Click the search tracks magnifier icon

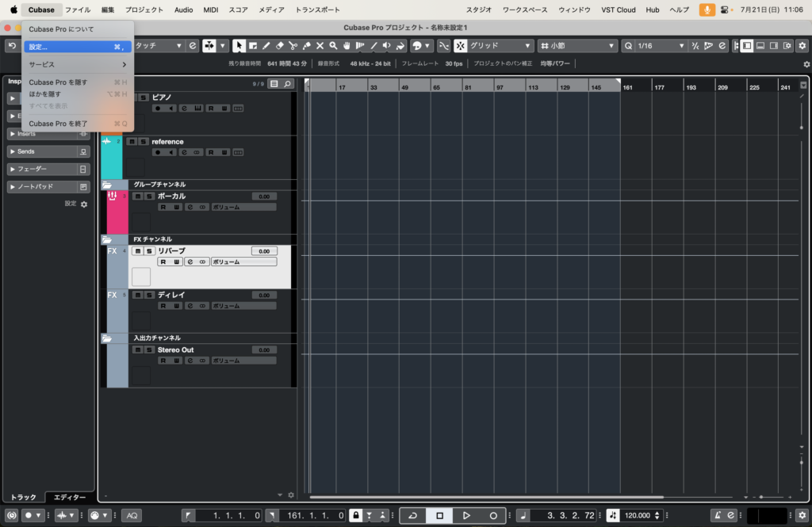point(287,83)
